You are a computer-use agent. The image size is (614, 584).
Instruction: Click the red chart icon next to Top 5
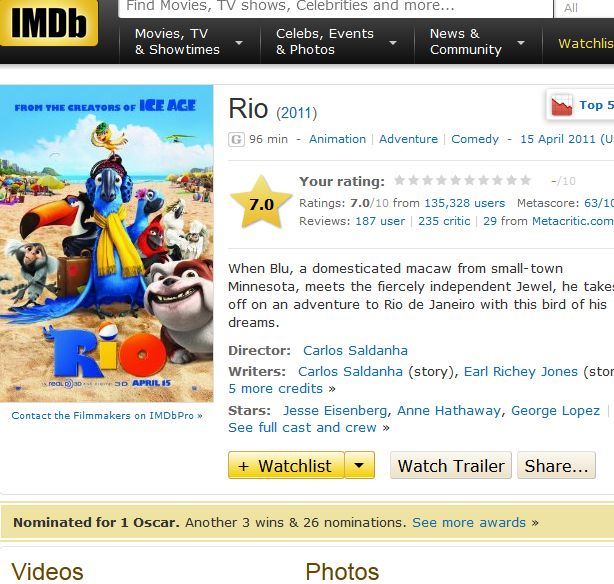562,105
